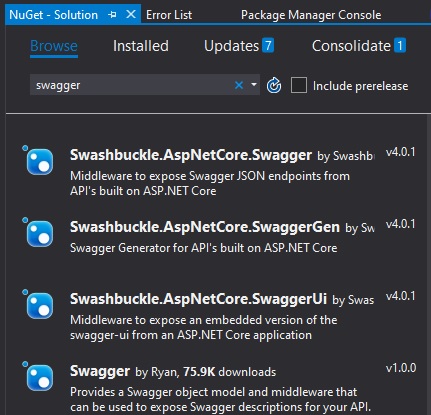Image resolution: width=431 pixels, height=415 pixels.
Task: Click the Swashbuckle.AspNetCore.Swagger package icon
Action: tap(39, 162)
